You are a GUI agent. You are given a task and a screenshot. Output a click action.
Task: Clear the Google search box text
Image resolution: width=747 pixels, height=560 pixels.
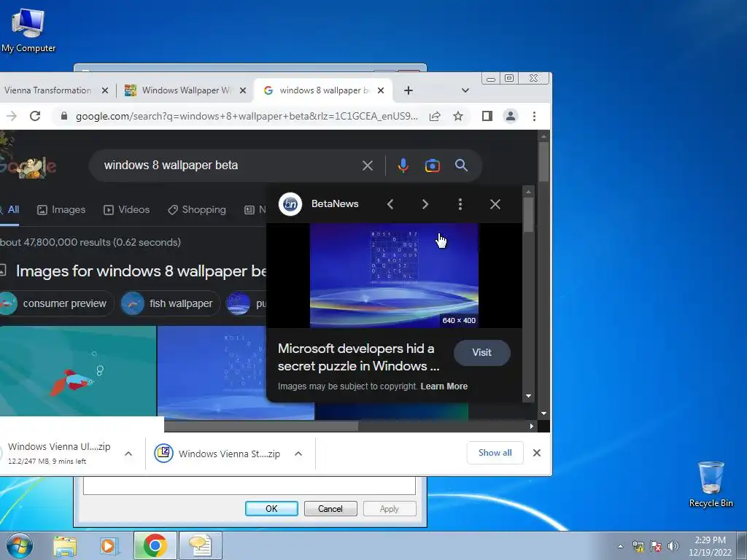pyautogui.click(x=368, y=166)
